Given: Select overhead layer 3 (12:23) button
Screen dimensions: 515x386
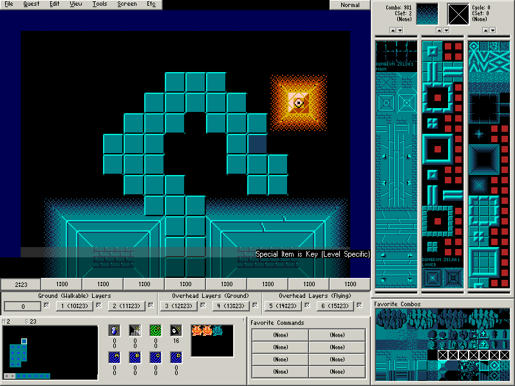Looking at the screenshot, I should (x=179, y=306).
